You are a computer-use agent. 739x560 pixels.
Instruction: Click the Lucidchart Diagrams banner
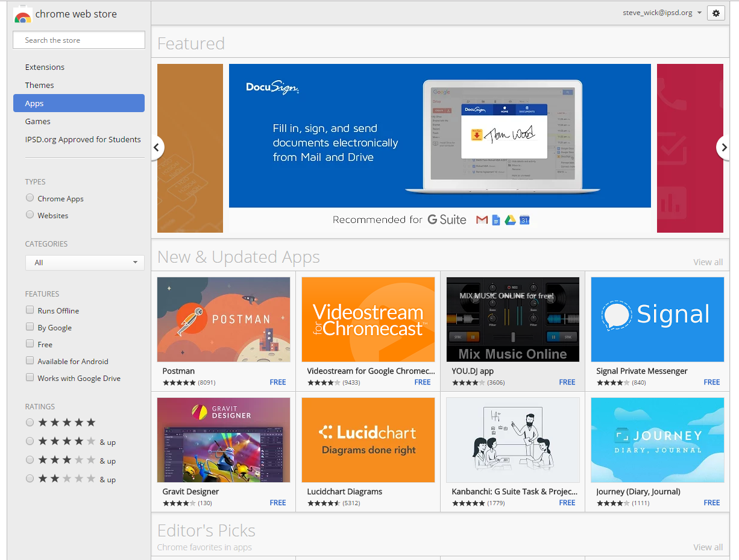(x=368, y=440)
